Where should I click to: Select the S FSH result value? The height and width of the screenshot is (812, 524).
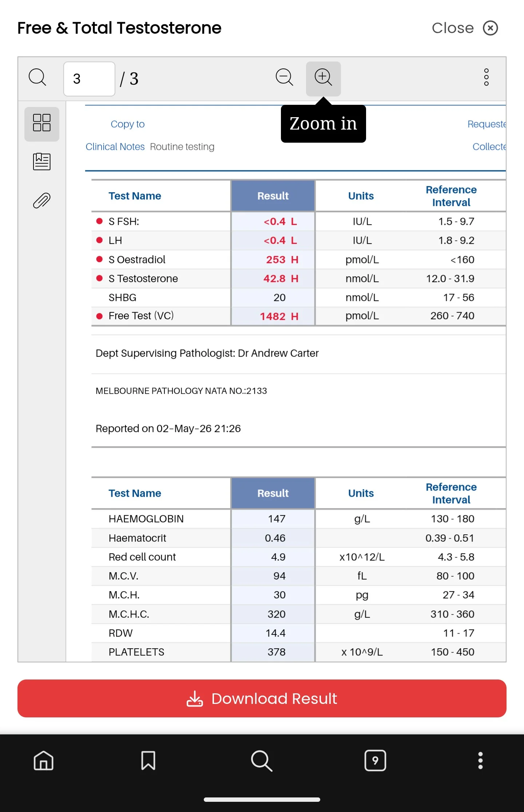click(280, 222)
